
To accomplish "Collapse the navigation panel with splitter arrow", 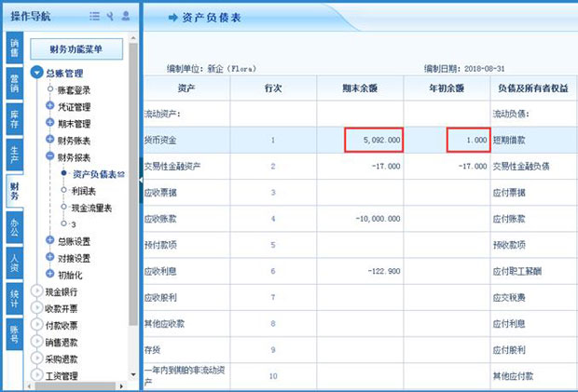I will (x=141, y=180).
